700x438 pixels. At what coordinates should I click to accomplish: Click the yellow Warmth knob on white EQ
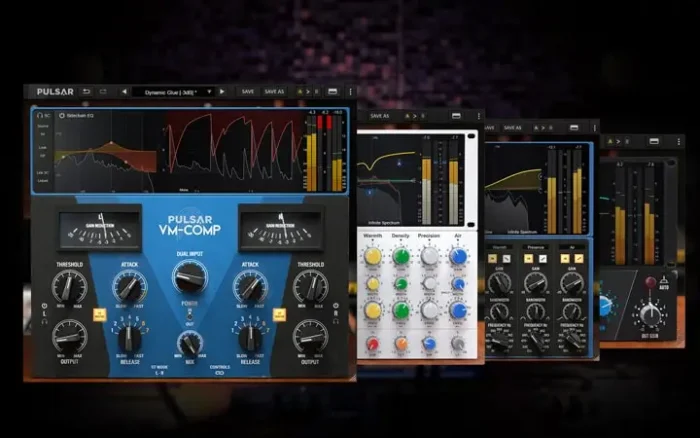(x=373, y=257)
